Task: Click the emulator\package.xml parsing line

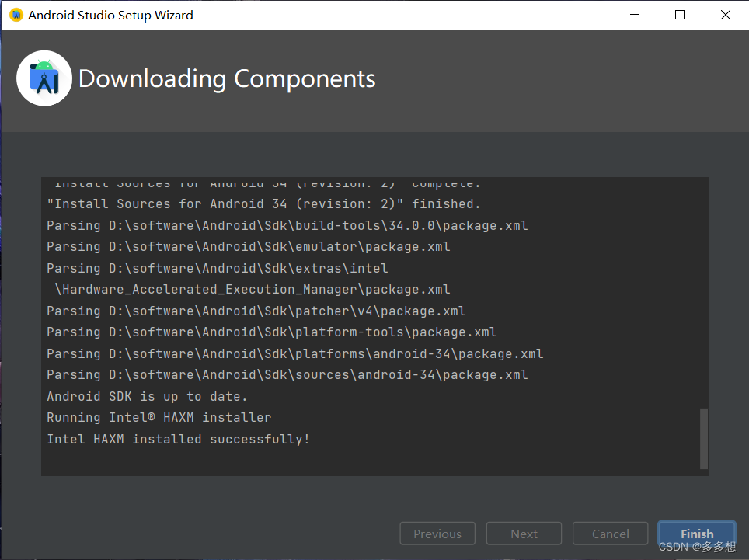Action: (249, 247)
